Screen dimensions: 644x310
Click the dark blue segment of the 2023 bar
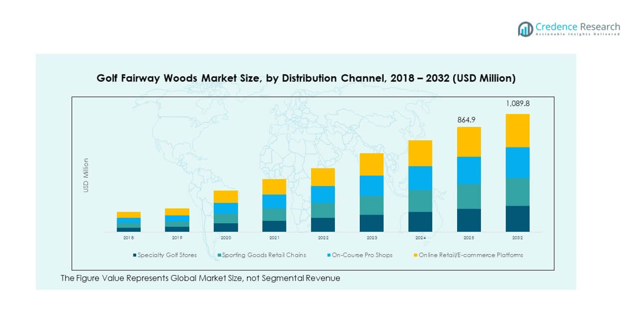pos(371,223)
